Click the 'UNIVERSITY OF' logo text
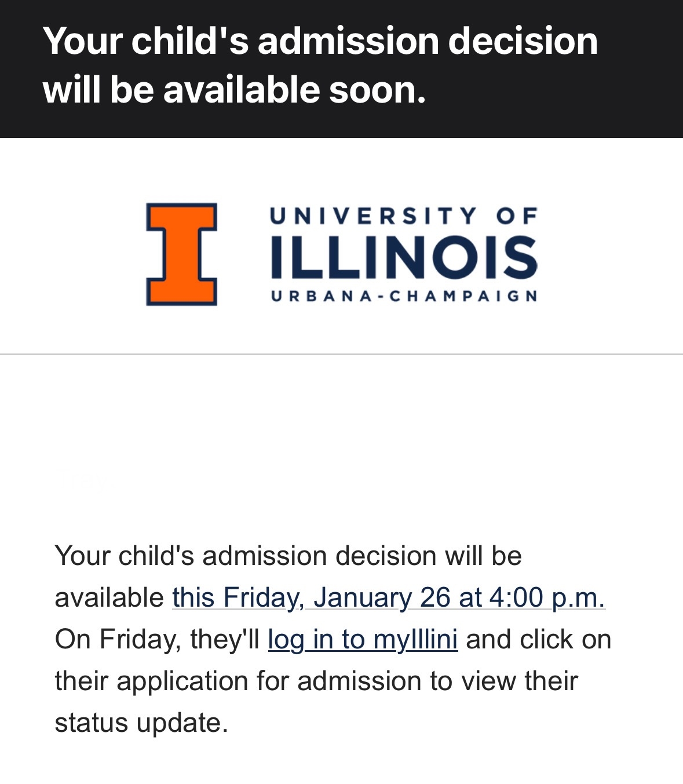683x784 pixels. [404, 216]
